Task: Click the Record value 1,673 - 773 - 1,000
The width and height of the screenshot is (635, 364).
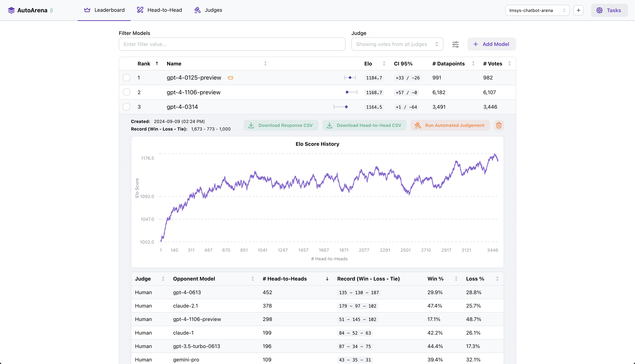Action: 211,129
